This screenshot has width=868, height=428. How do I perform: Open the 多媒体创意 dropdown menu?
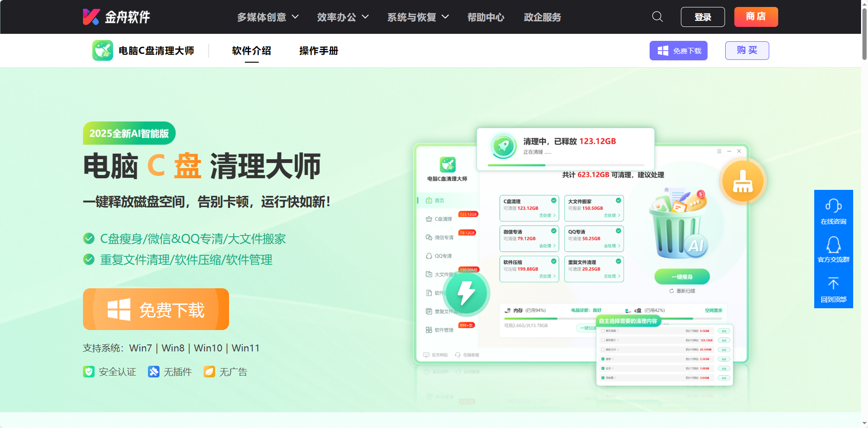coord(262,17)
